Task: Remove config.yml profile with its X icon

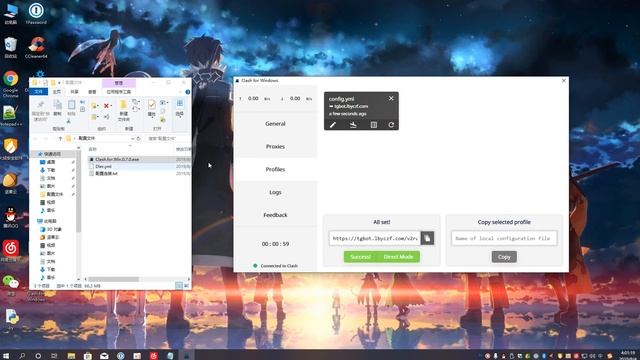Action: [391, 98]
